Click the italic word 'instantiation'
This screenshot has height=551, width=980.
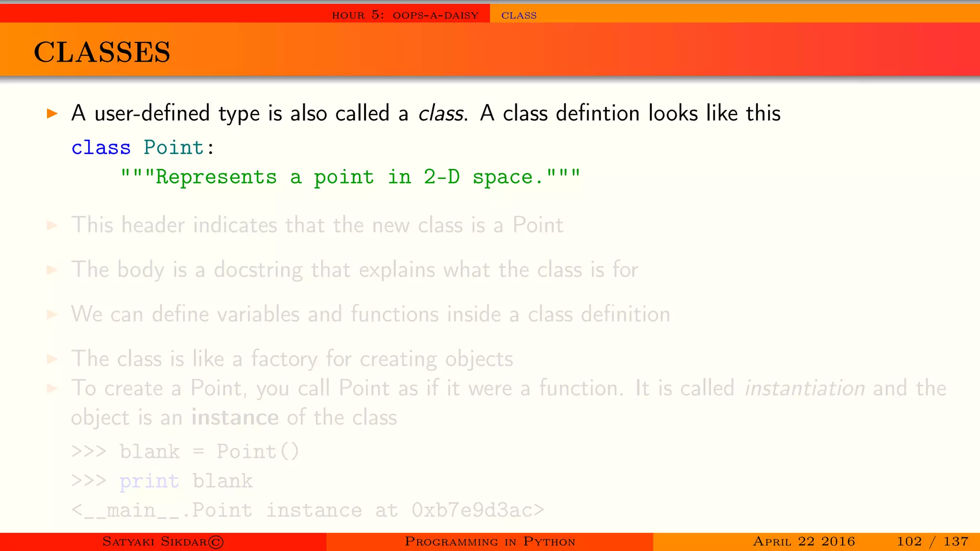point(805,388)
